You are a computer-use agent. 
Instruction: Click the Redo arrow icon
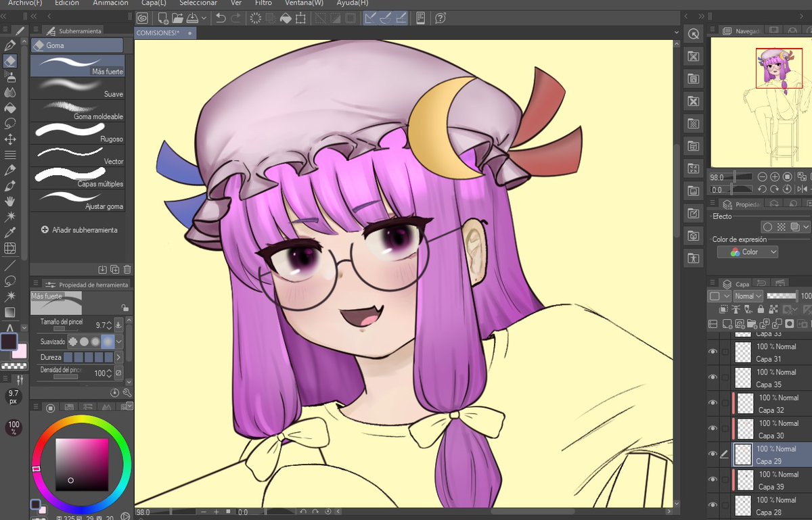click(x=235, y=18)
